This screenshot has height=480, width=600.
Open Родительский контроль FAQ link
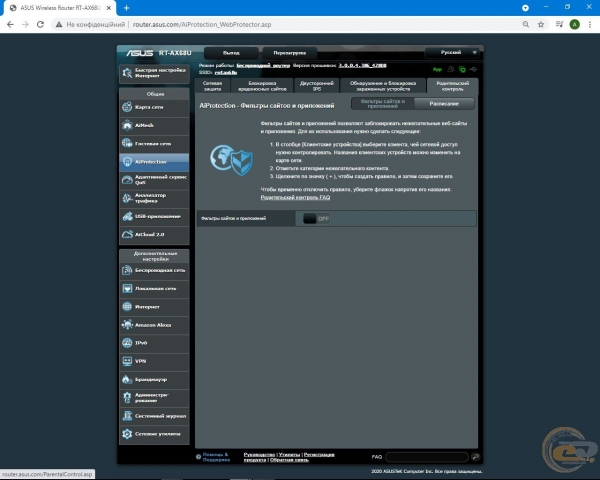295,198
